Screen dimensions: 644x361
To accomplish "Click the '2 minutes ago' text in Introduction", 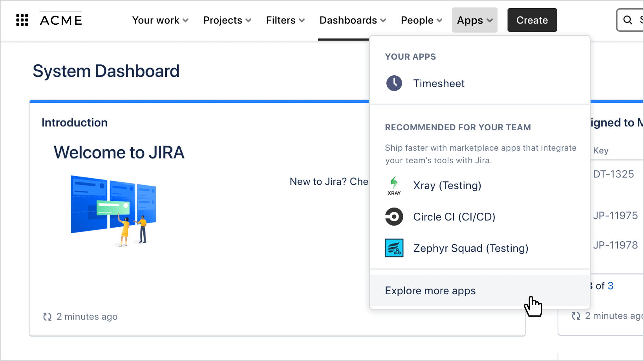I will click(87, 317).
